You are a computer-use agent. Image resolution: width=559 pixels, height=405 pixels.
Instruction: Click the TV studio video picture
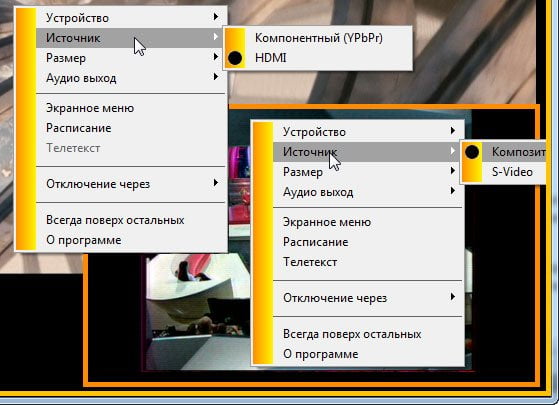coord(198,312)
